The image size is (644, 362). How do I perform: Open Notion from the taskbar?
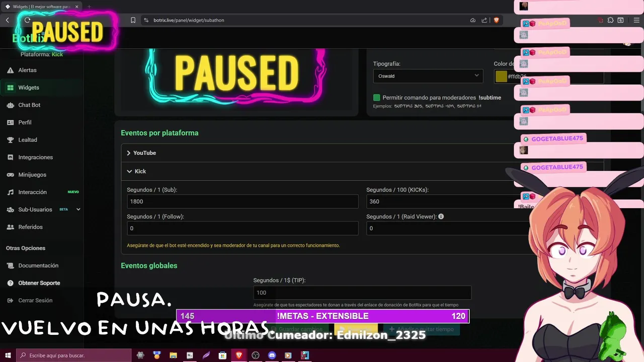click(x=190, y=355)
